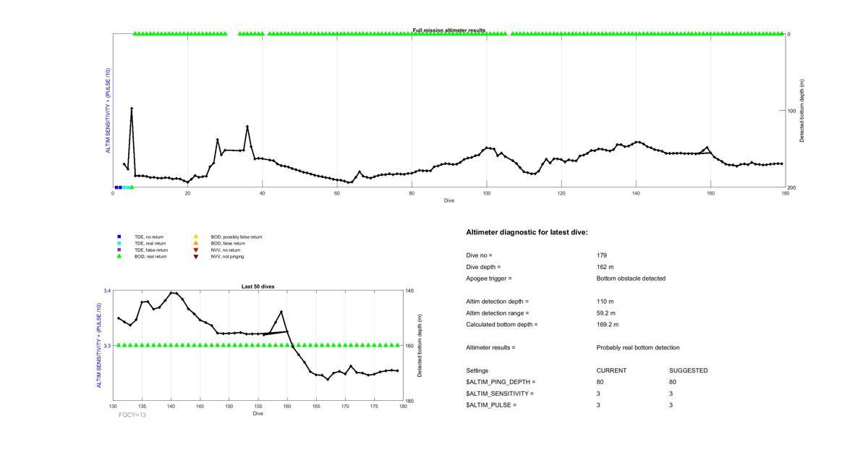Select the CURRENT value 3 for $ALTIM_SENSITIVITY
Image resolution: width=868 pixels, height=450 pixels.
click(x=599, y=394)
